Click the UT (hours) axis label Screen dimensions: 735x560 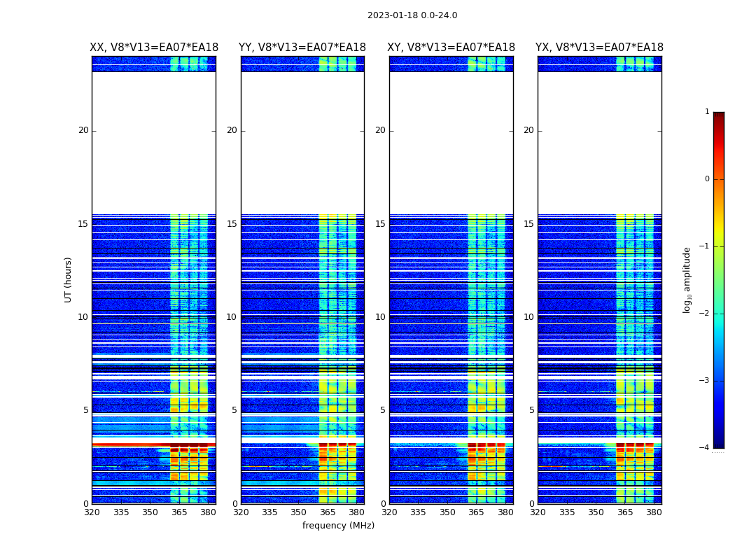68,280
